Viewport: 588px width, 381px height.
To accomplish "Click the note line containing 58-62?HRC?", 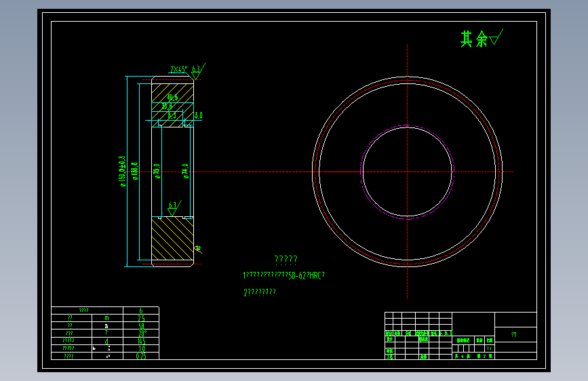I will click(x=284, y=275).
